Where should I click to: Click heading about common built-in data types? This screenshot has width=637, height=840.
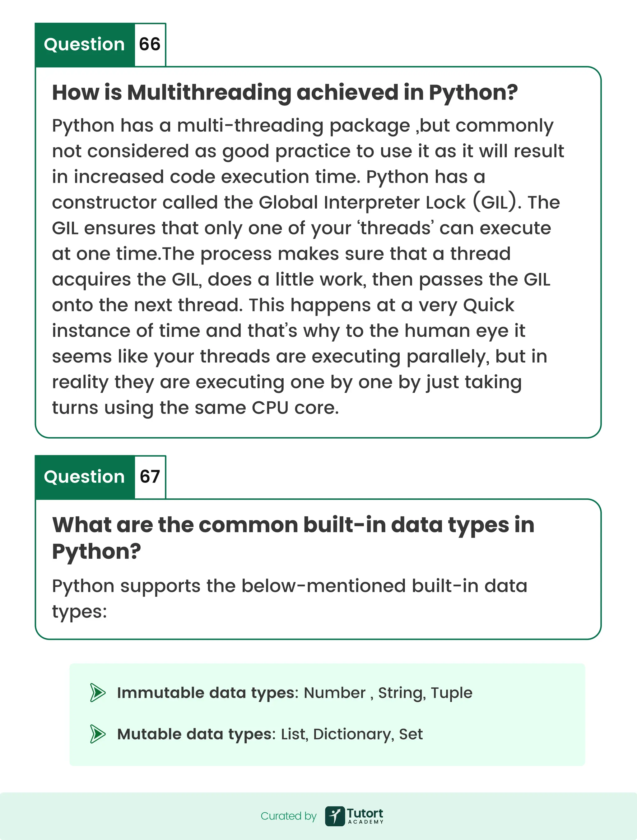click(x=293, y=538)
